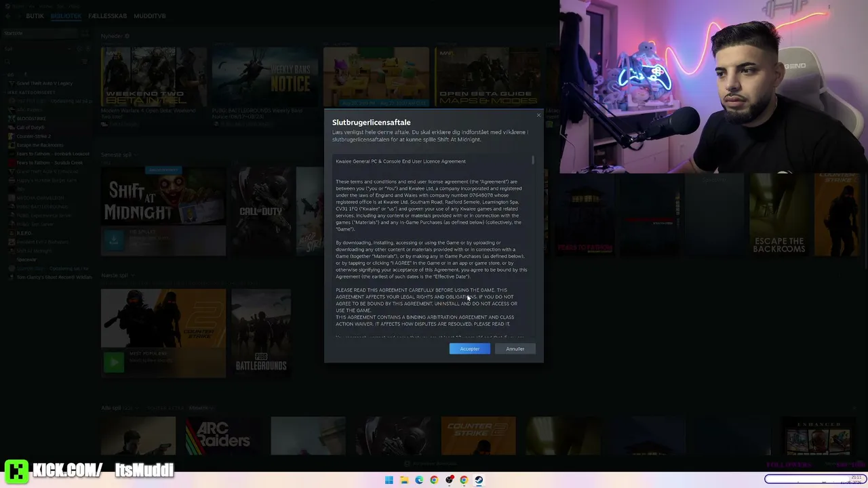Select PUBG: Experimental Server in sidebar
The width and height of the screenshot is (868, 488).
click(x=43, y=216)
